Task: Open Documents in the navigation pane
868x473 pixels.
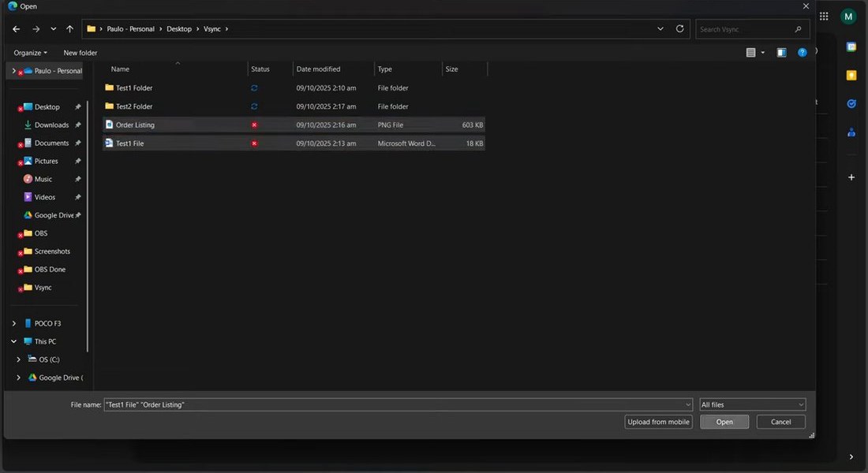Action: [51, 143]
